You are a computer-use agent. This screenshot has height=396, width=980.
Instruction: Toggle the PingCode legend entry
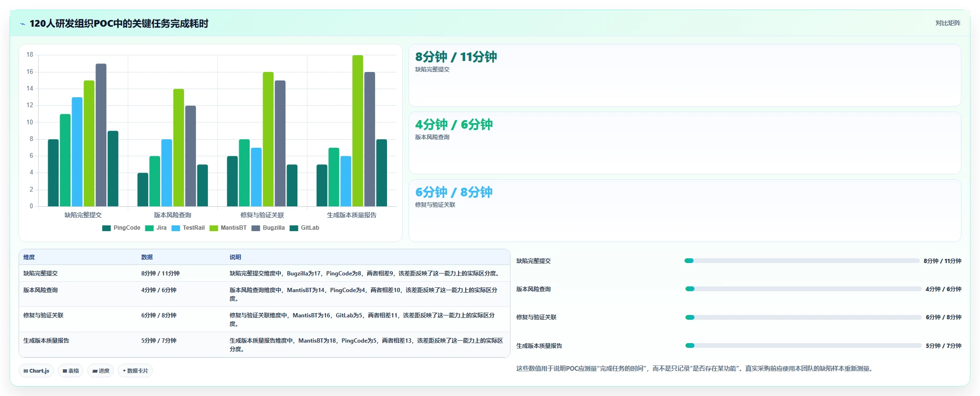121,228
